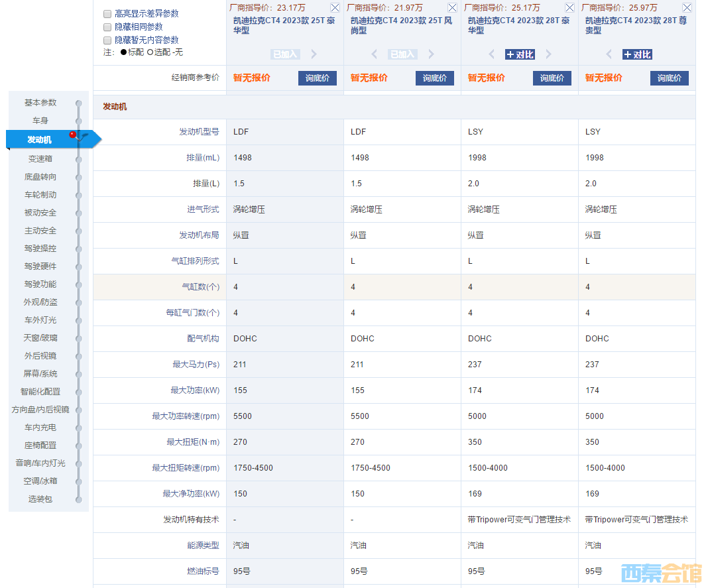Click 询底价 button for 28T 尊贵型

pyautogui.click(x=669, y=78)
